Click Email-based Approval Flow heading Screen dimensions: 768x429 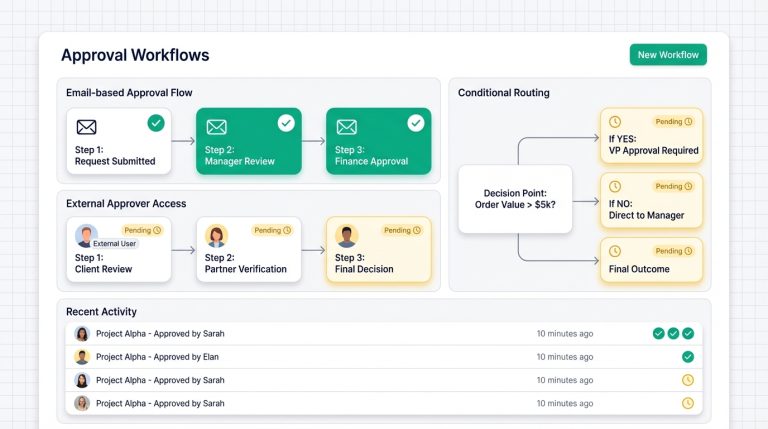pyautogui.click(x=129, y=93)
